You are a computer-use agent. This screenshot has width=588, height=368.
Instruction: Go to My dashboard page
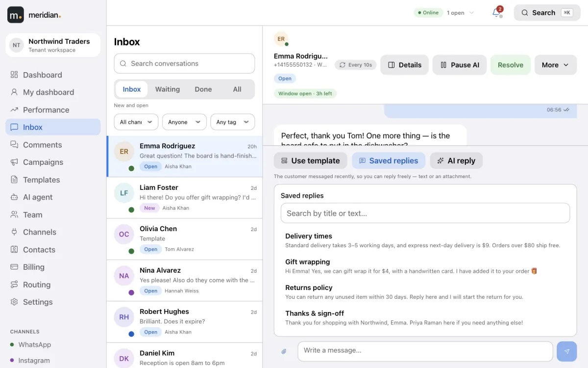[x=53, y=92]
